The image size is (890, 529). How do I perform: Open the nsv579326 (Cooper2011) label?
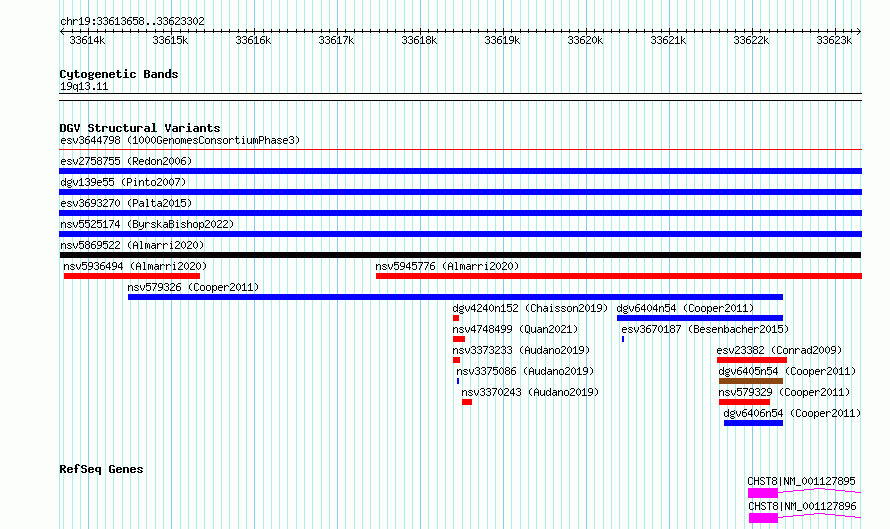click(x=193, y=287)
